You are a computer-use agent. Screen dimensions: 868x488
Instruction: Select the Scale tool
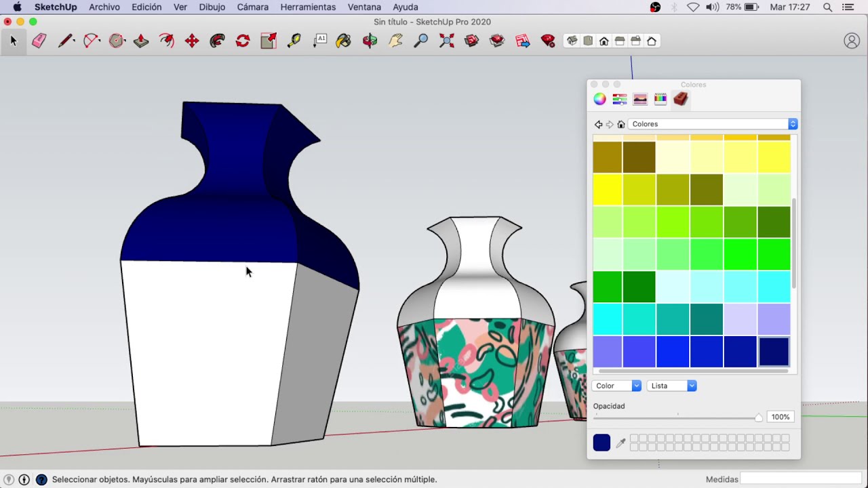[x=269, y=41]
